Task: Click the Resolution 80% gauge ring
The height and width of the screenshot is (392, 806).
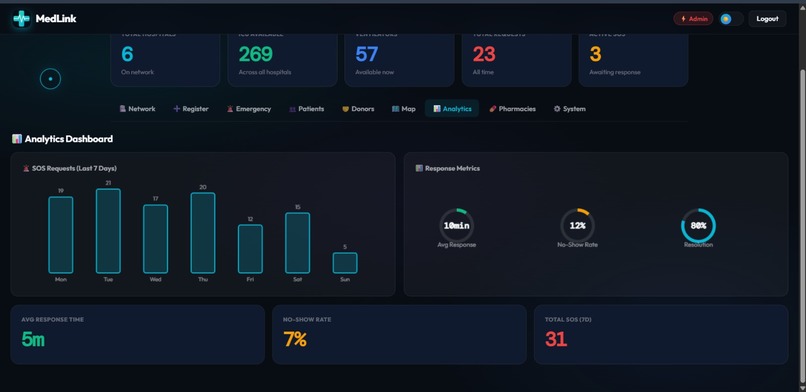Action: click(x=699, y=226)
